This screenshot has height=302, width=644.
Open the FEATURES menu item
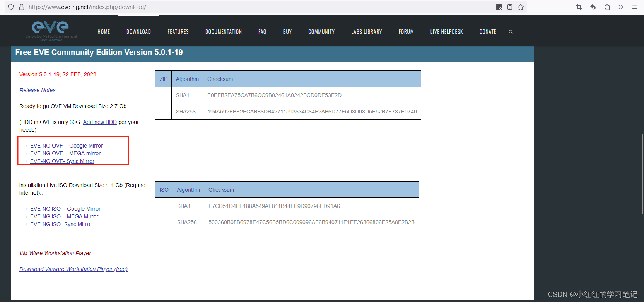click(x=178, y=32)
